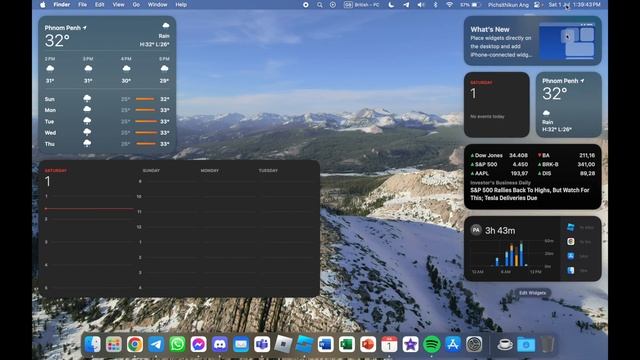Open the Go menu
Image resolution: width=640 pixels, height=360 pixels.
[x=136, y=4]
